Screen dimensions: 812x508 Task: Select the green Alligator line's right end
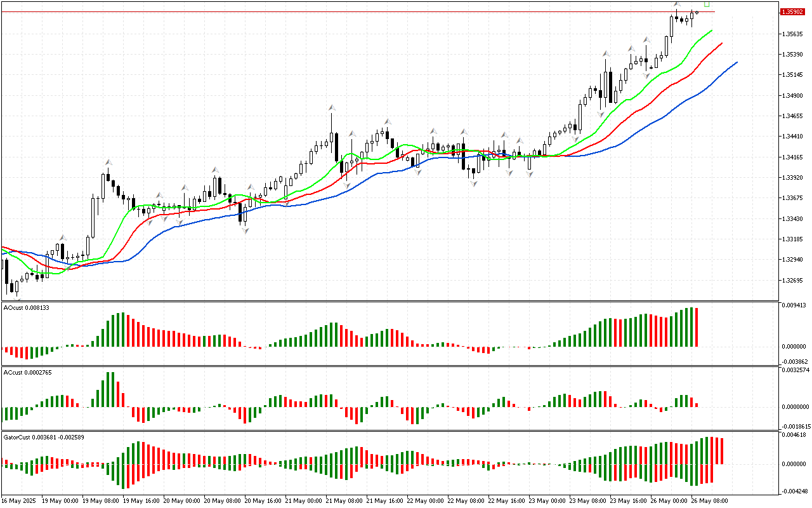coord(711,30)
